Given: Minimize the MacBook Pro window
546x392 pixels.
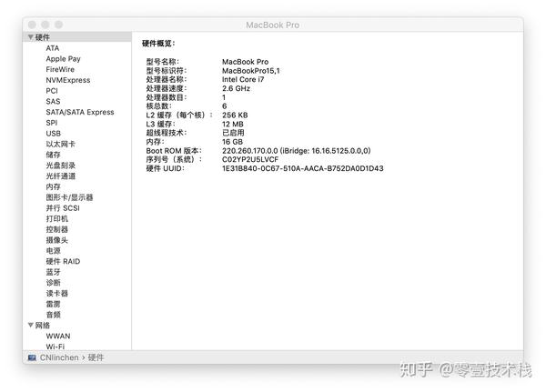Looking at the screenshot, I should pos(45,25).
